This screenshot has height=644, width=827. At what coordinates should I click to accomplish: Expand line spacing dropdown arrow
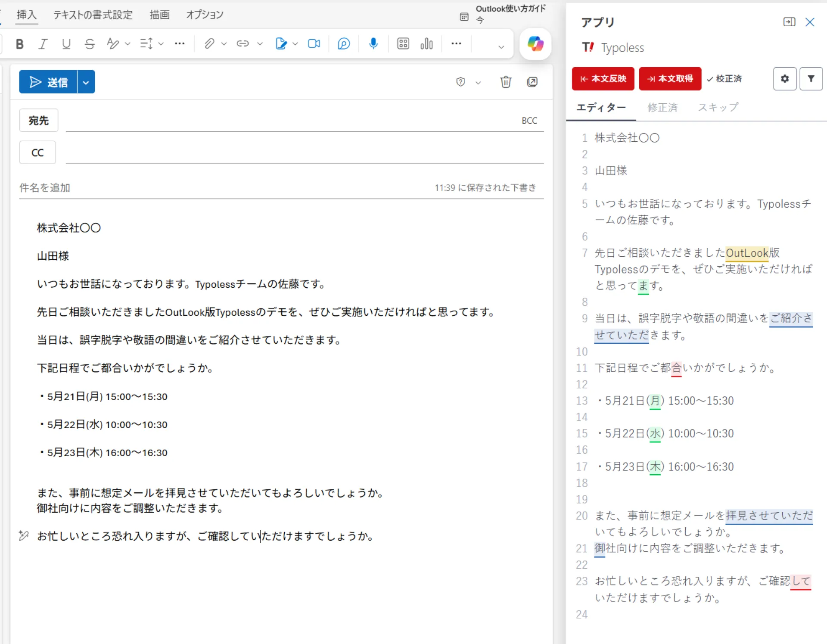tap(161, 44)
